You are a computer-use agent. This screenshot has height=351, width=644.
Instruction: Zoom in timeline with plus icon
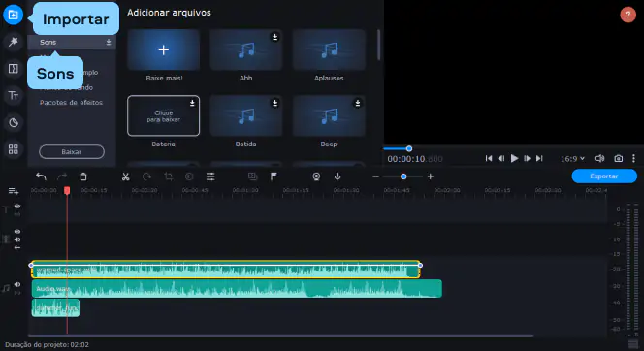(x=431, y=176)
